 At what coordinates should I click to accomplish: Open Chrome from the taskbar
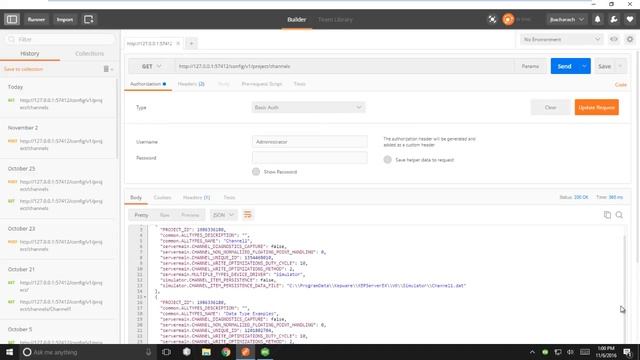click(x=226, y=352)
